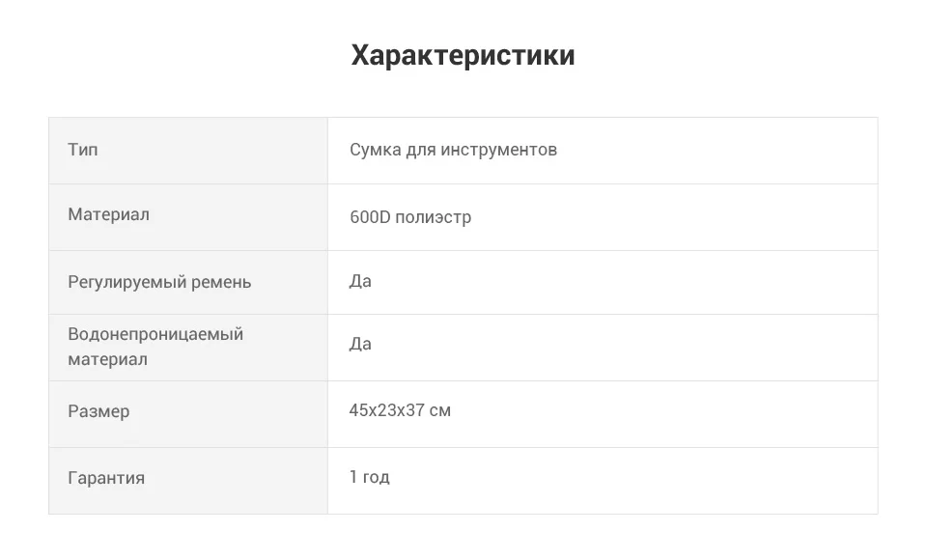
Task: Select the Гарантия label cell
Action: point(188,481)
